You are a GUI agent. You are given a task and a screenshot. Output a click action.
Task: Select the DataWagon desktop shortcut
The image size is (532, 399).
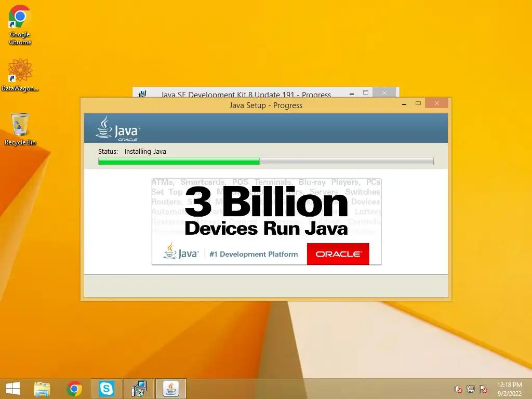tap(20, 75)
